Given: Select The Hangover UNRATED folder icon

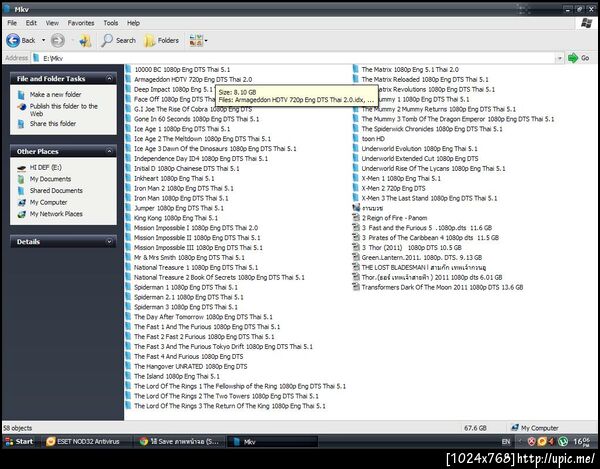Looking at the screenshot, I should [x=128, y=366].
